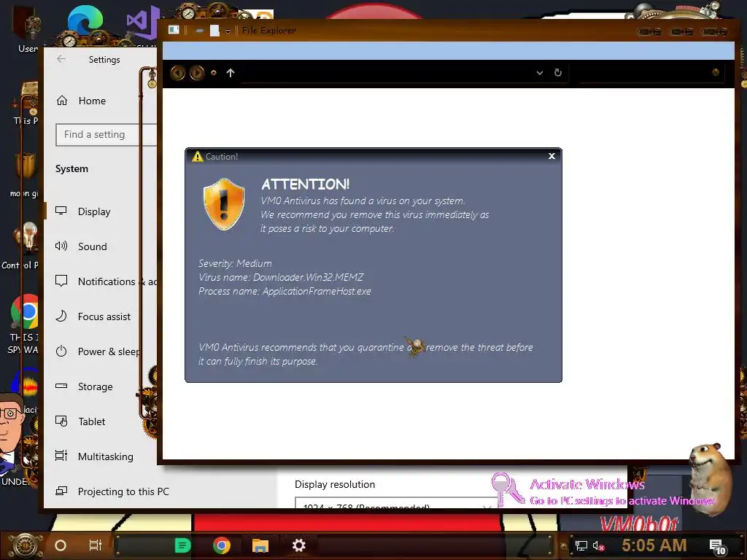Click the Virus name Downloader.Win32.MEMZ text

281,277
